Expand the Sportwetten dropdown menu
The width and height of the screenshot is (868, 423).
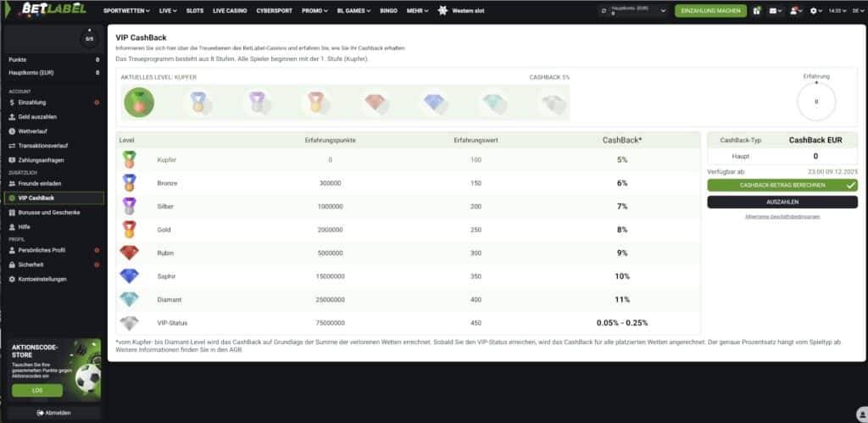coord(126,11)
